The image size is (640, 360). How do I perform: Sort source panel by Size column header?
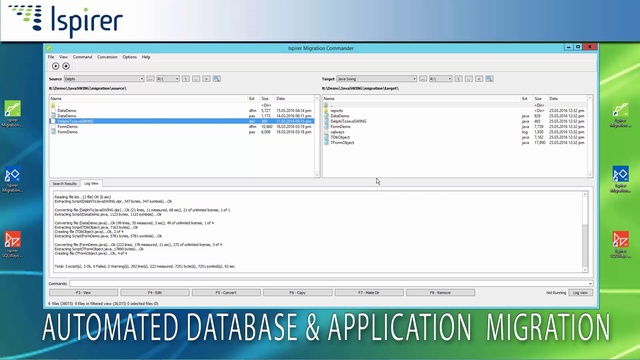pos(267,99)
